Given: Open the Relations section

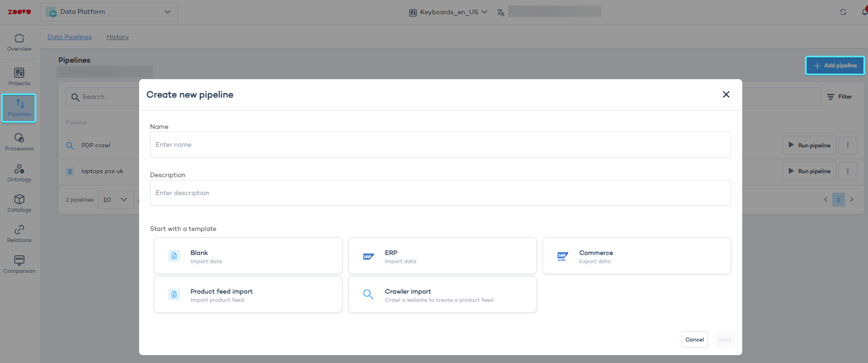Looking at the screenshot, I should (x=19, y=234).
